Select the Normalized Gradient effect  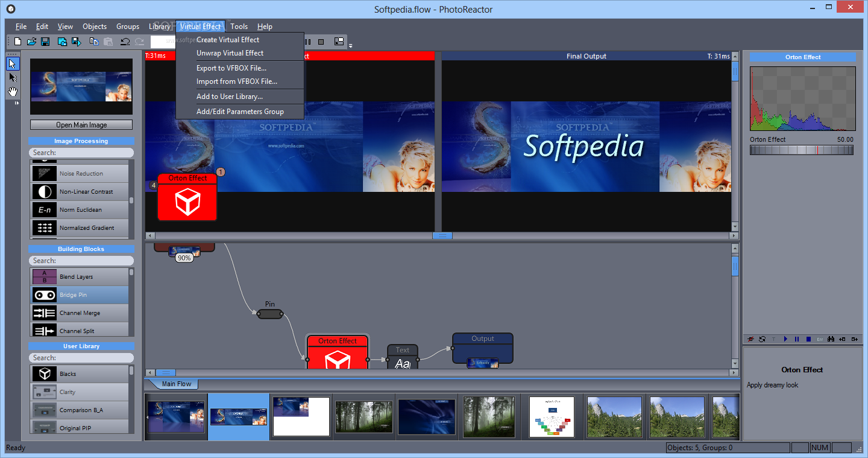pyautogui.click(x=80, y=227)
